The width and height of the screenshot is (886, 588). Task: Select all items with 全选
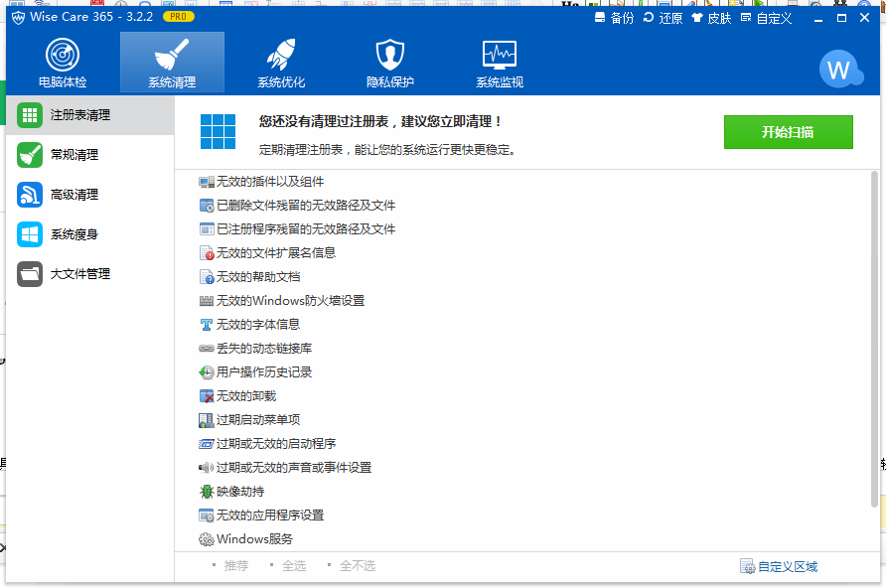[x=295, y=565]
